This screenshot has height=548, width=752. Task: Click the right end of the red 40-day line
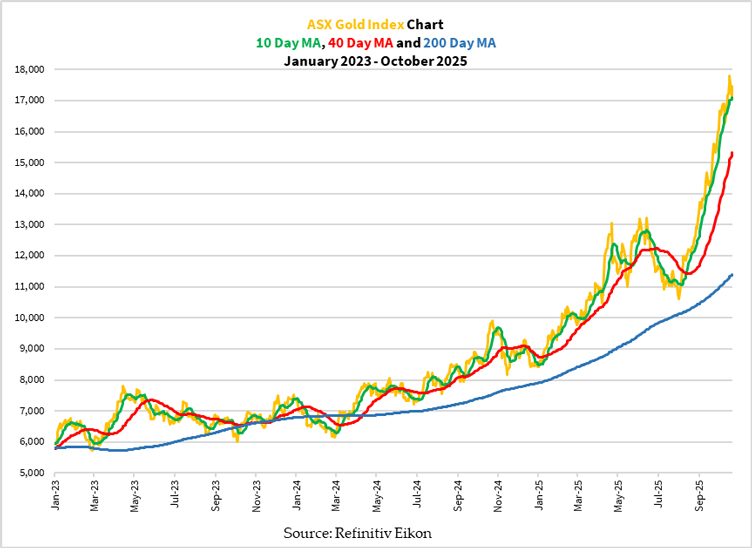[x=733, y=153]
